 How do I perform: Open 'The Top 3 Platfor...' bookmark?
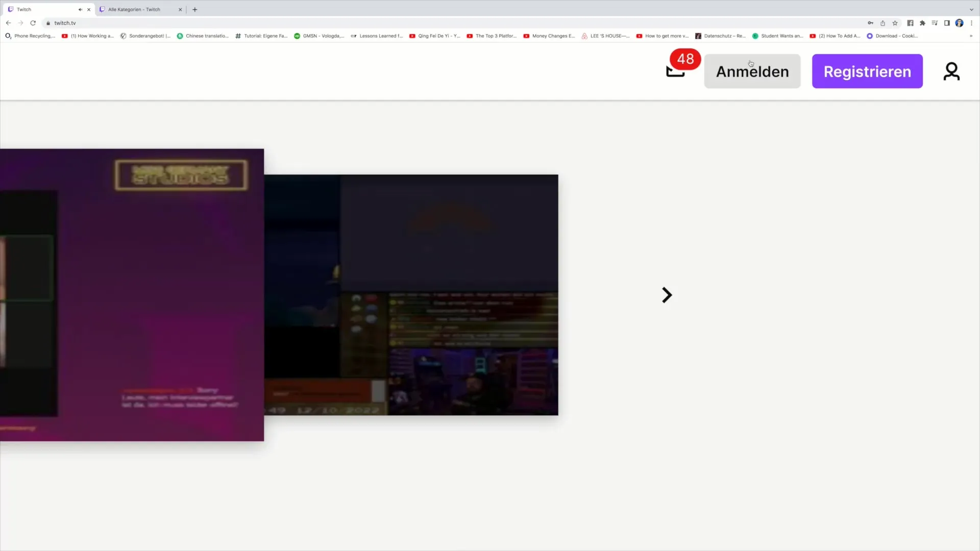[x=492, y=36]
